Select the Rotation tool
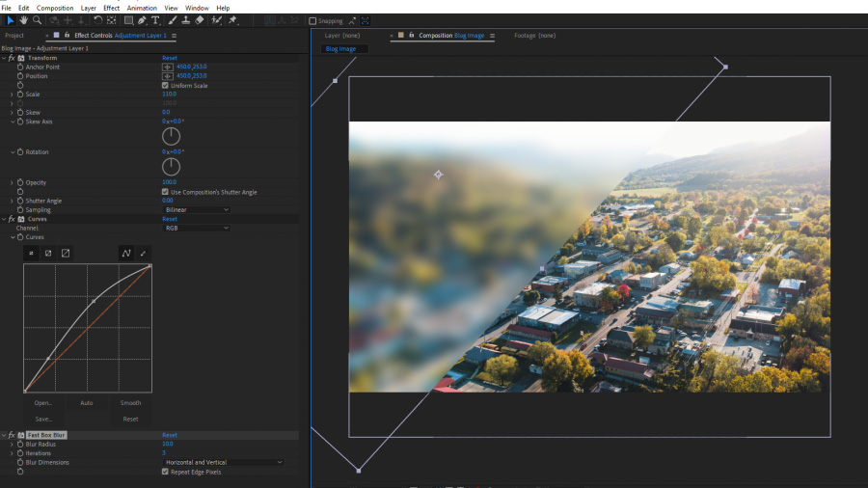 [97, 20]
